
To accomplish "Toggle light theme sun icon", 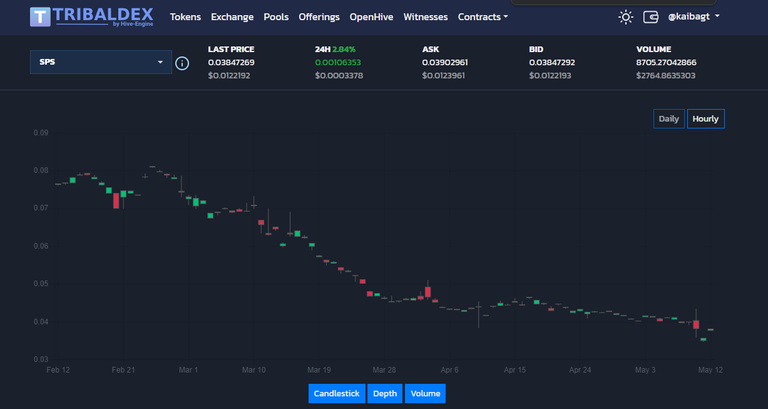I will click(625, 17).
